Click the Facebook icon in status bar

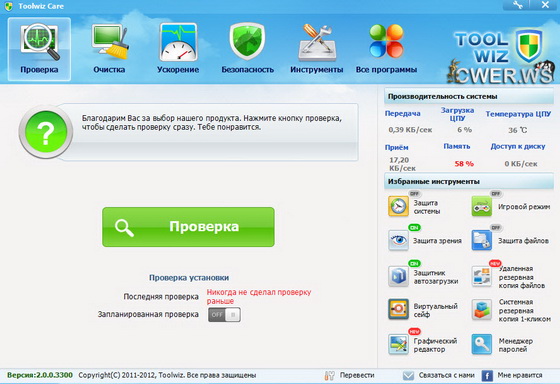(487, 375)
